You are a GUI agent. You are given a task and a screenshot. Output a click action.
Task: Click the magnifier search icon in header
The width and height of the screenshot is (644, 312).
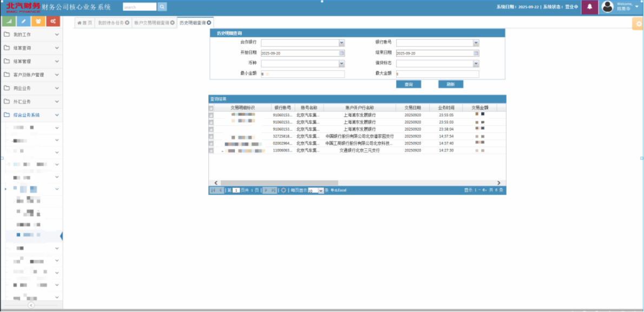point(162,7)
